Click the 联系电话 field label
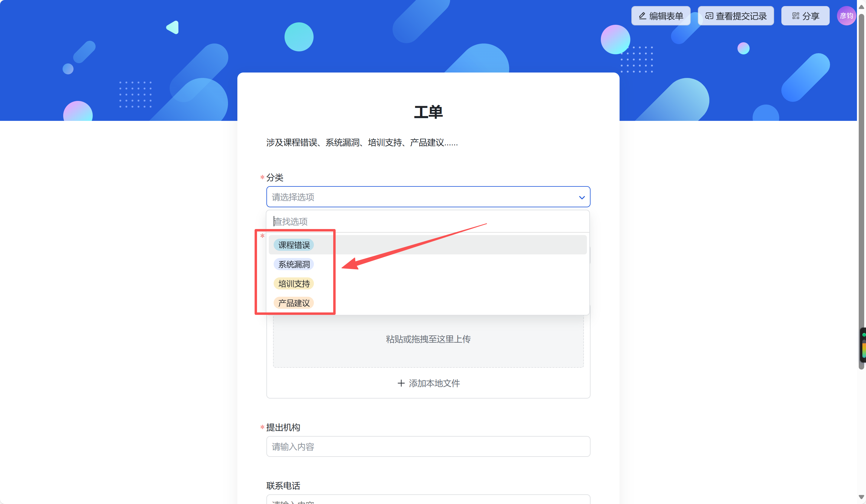Image resolution: width=866 pixels, height=504 pixels. tap(283, 486)
